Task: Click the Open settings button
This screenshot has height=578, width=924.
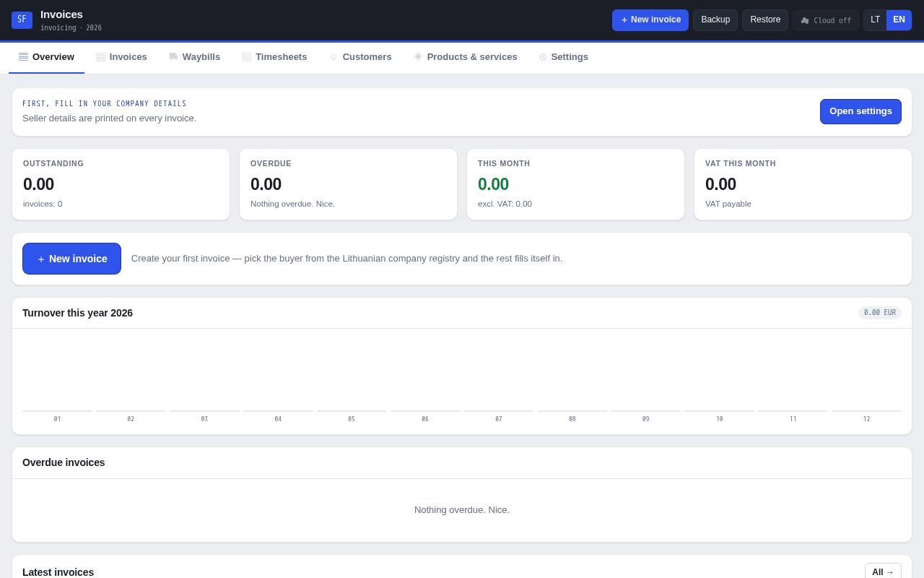Action: tap(860, 111)
